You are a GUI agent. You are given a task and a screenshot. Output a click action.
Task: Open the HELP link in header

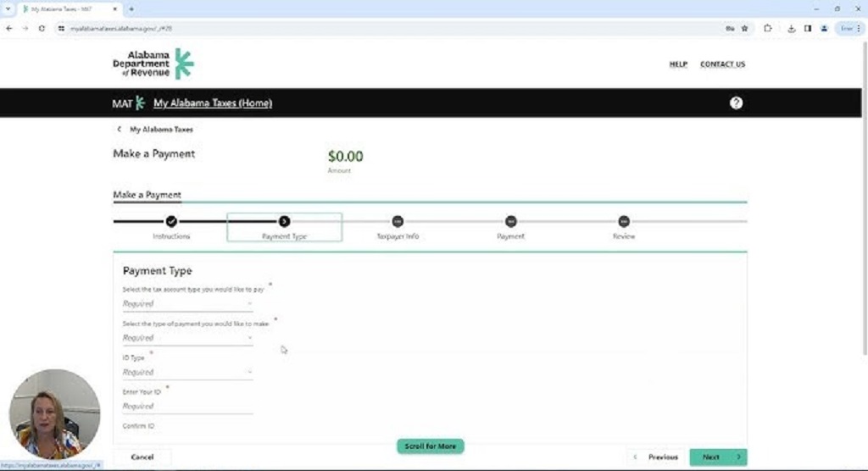tap(678, 64)
